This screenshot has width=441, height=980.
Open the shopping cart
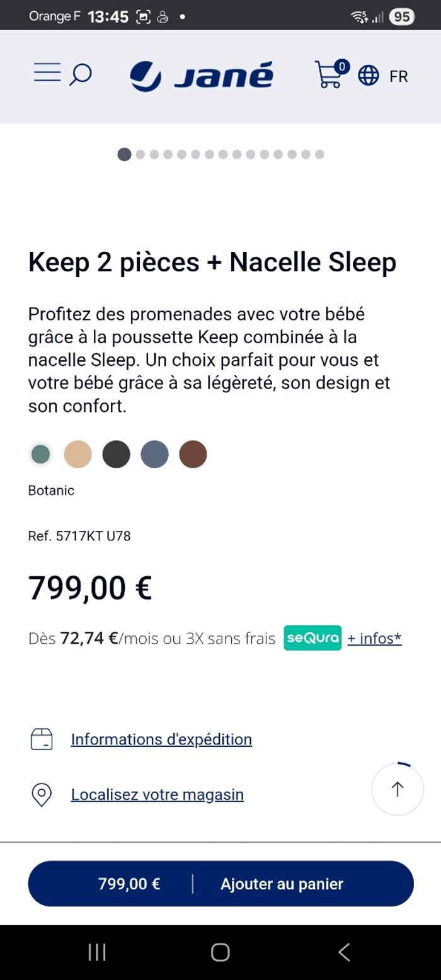(328, 76)
